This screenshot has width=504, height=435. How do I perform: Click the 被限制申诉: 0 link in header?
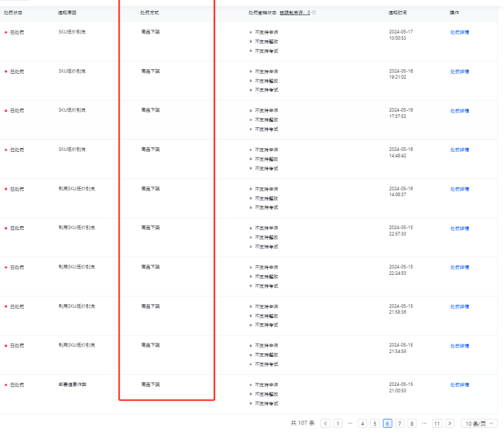[x=295, y=12]
